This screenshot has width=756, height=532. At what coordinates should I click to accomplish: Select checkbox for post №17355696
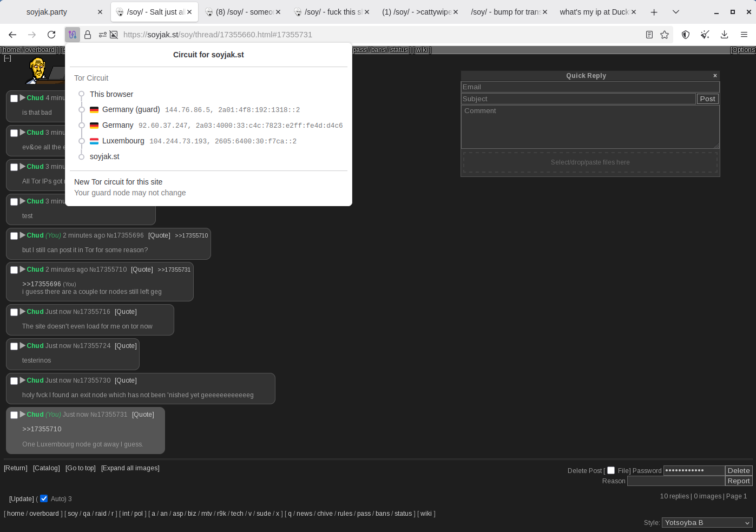pyautogui.click(x=14, y=236)
